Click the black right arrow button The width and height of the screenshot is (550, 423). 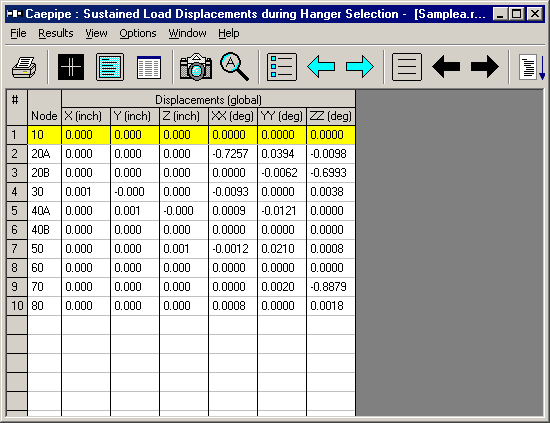tap(485, 67)
